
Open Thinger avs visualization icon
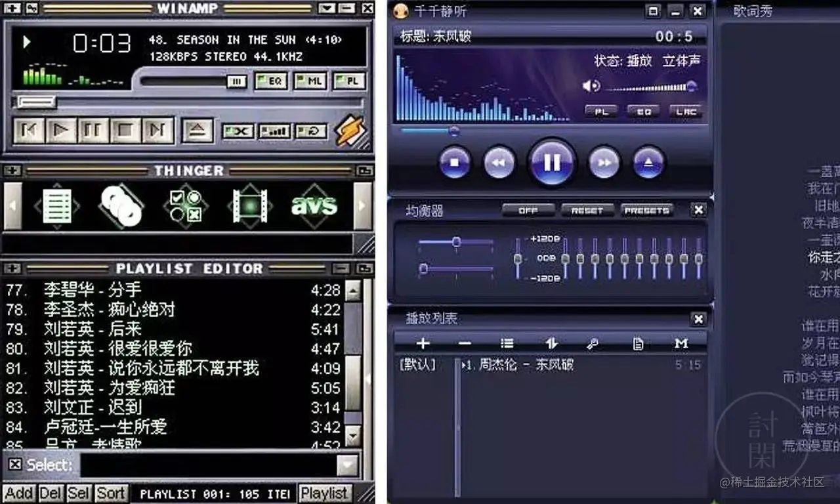[314, 206]
